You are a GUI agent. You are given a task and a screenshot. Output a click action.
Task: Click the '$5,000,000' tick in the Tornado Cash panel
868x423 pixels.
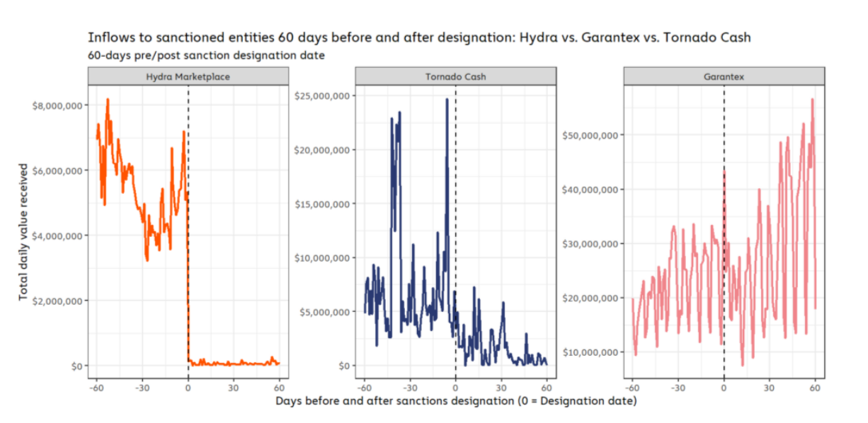click(x=326, y=312)
